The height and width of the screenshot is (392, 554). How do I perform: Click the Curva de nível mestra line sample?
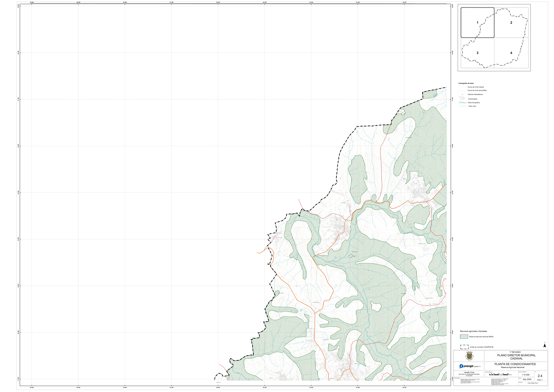(x=462, y=87)
